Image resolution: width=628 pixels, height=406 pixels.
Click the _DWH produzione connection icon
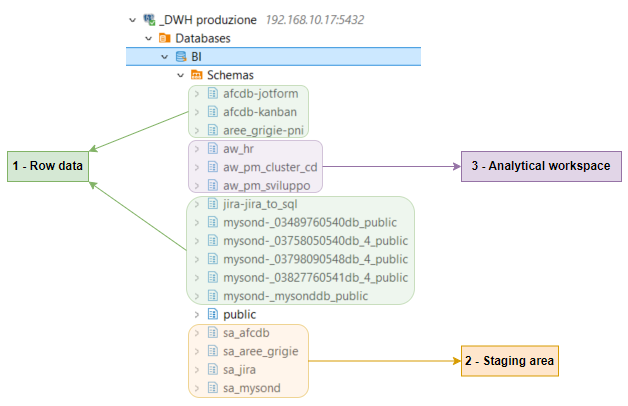[x=150, y=20]
